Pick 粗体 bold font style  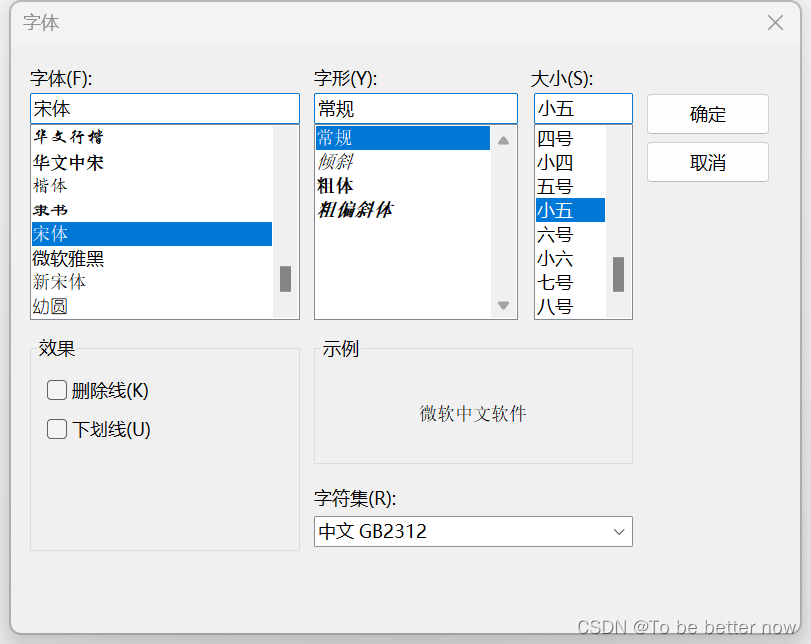point(402,186)
